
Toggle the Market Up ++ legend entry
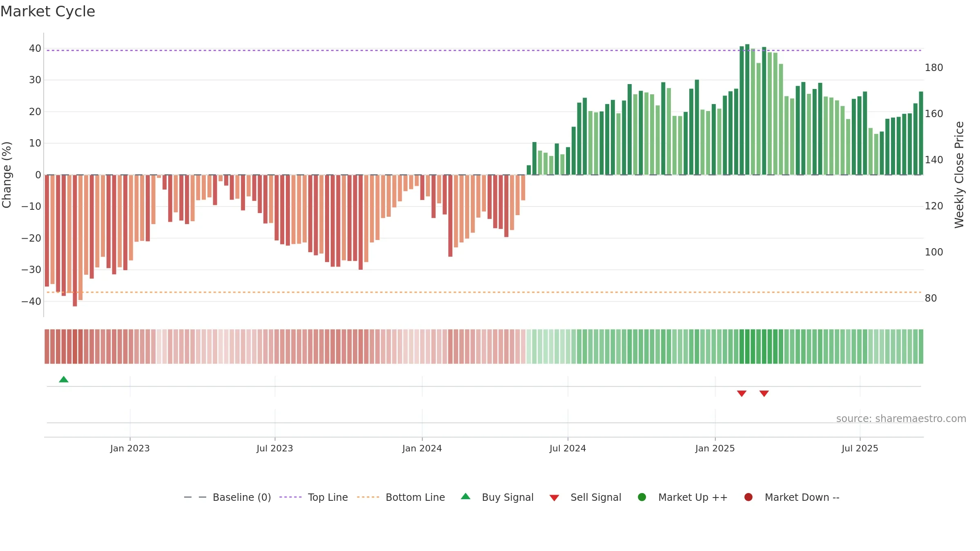tap(682, 497)
